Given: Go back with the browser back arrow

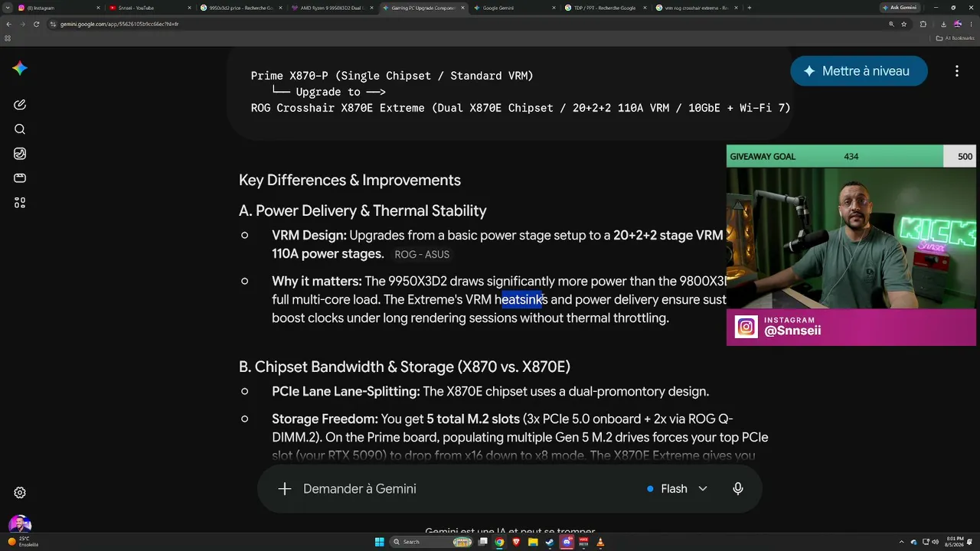Looking at the screenshot, I should click(8, 24).
